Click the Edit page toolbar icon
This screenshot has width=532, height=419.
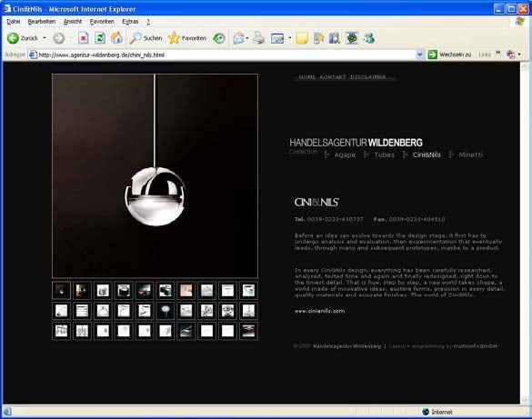tap(277, 38)
